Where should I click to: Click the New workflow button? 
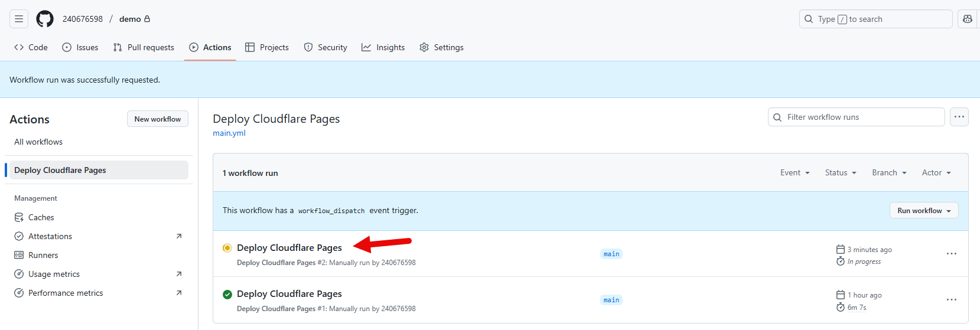tap(158, 119)
